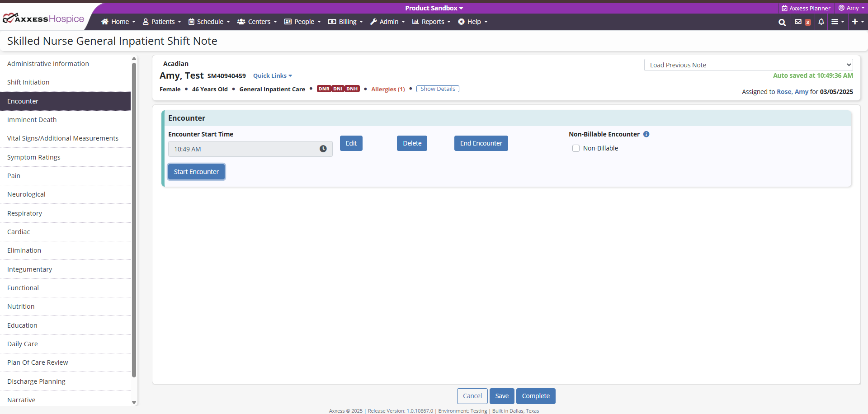Image resolution: width=868 pixels, height=414 pixels.
Task: Open the Patients menu
Action: pos(162,22)
